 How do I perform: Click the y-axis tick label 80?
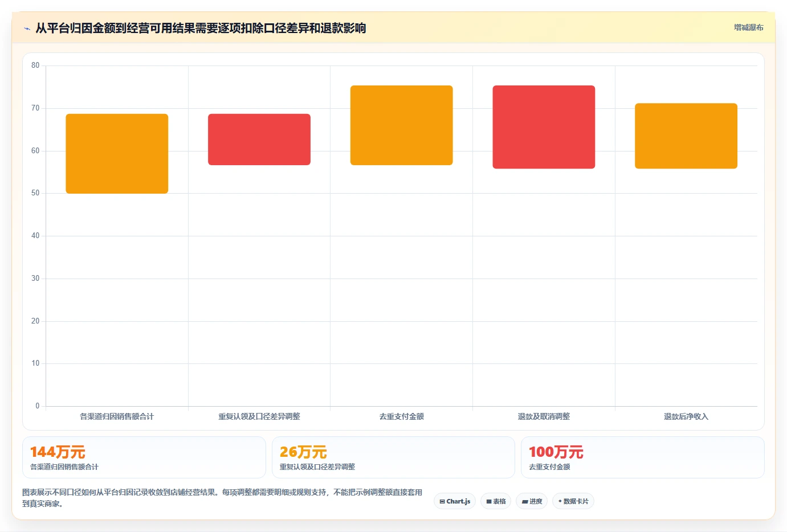35,66
